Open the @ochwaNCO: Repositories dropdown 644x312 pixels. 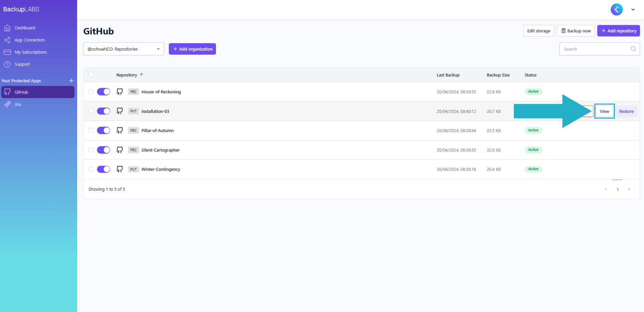point(123,49)
